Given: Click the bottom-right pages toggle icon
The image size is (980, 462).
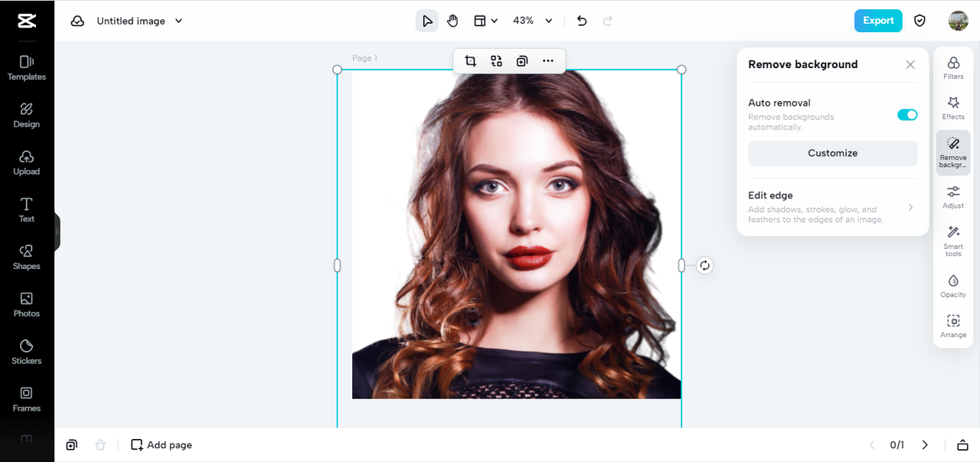Looking at the screenshot, I should tap(962, 445).
